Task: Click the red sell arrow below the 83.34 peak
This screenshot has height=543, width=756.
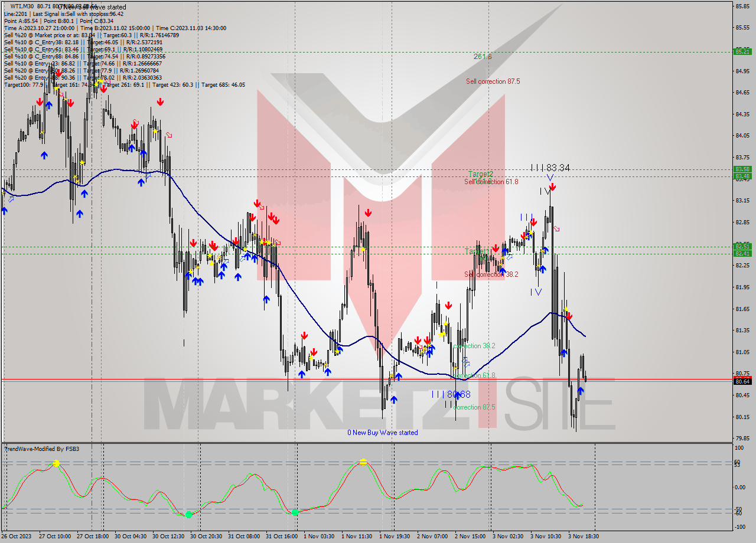Action: (x=552, y=187)
